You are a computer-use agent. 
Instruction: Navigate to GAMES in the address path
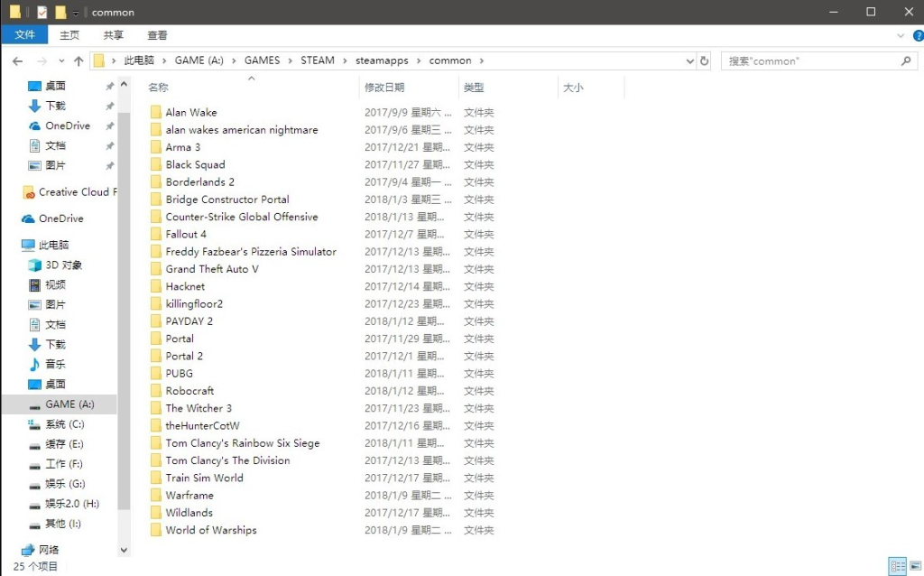[x=263, y=60]
